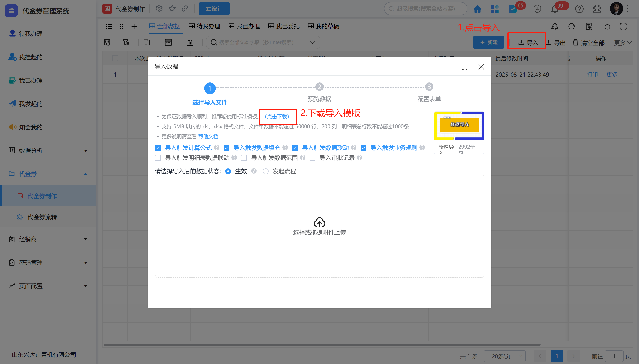Click the cloud upload icon
639x364 pixels.
(319, 222)
